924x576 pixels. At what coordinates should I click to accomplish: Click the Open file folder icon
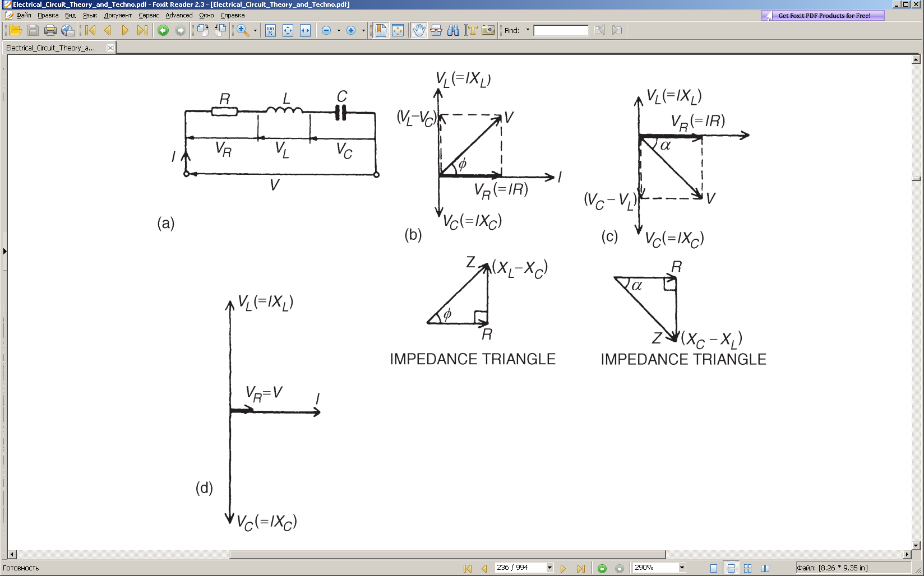15,30
